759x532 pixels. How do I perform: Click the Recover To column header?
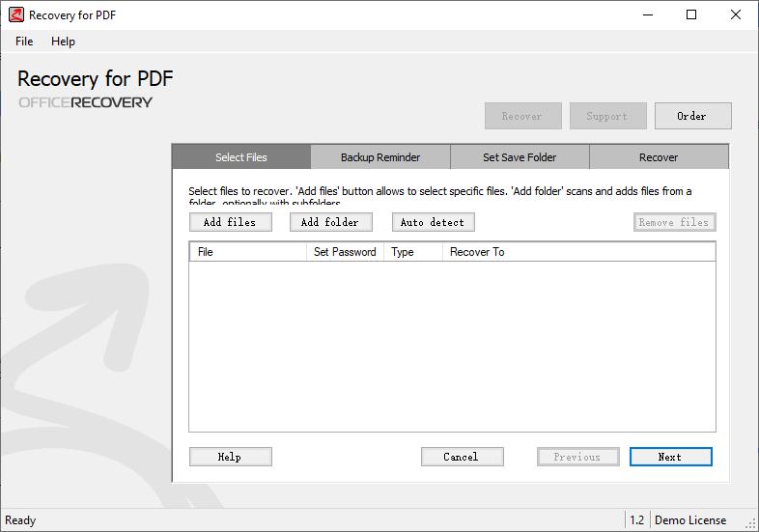(x=579, y=252)
